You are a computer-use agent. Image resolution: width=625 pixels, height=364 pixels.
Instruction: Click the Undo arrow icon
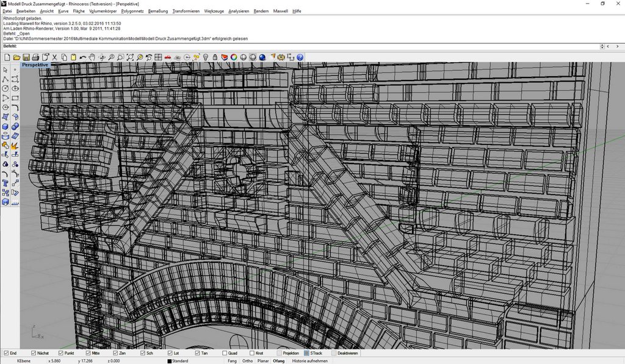82,57
